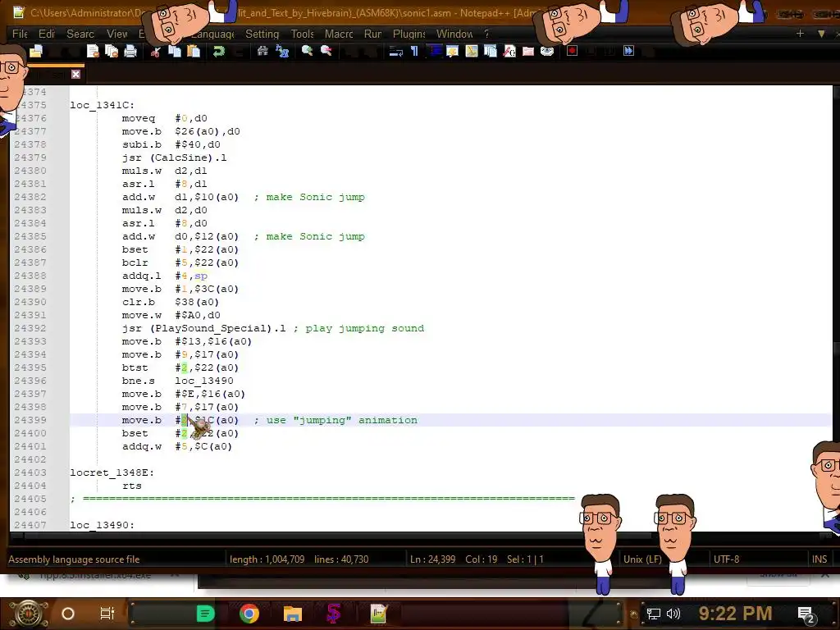Zoom out with the magnifier minus icon
This screenshot has width=840, height=630.
[326, 52]
